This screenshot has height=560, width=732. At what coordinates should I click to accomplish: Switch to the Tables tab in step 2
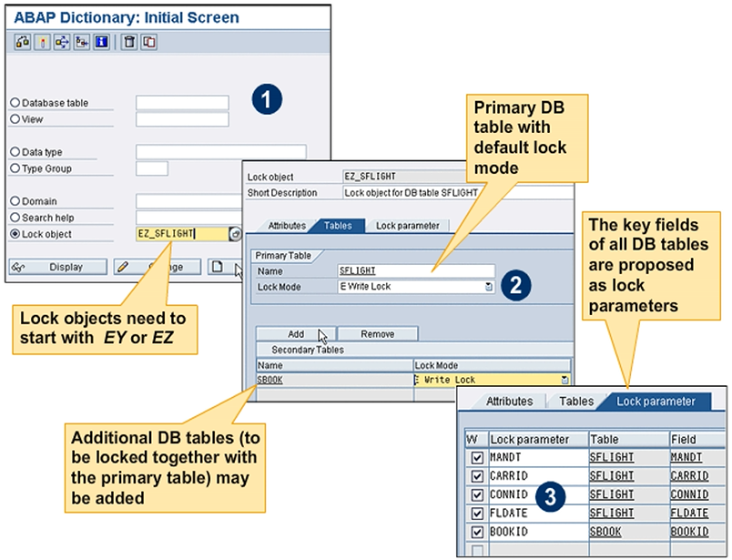point(338,225)
